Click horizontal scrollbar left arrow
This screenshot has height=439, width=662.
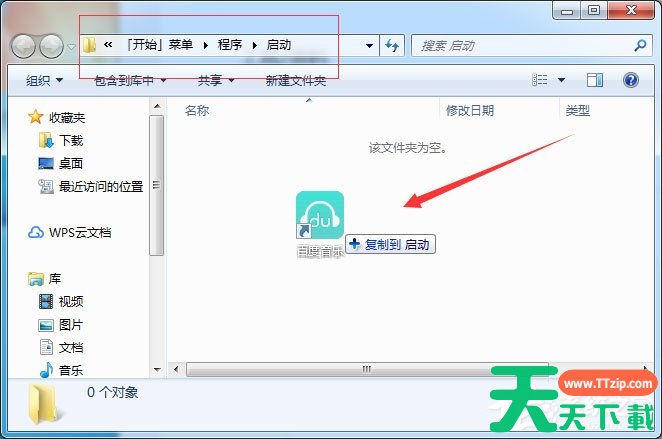pos(176,369)
